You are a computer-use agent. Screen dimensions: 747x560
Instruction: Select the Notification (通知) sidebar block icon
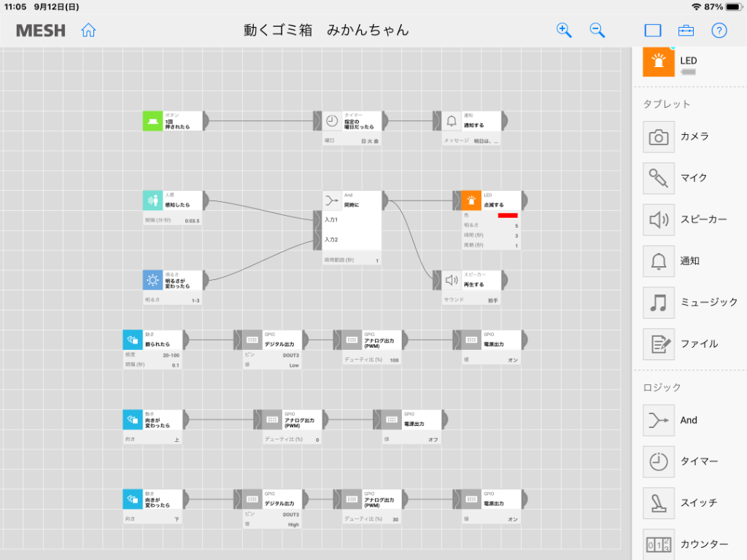point(659,262)
